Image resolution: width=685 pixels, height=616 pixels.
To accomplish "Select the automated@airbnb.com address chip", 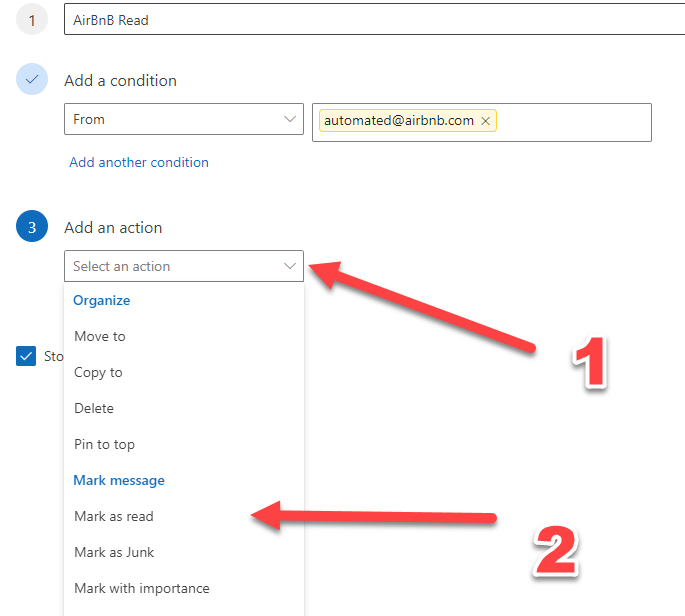I will [398, 121].
